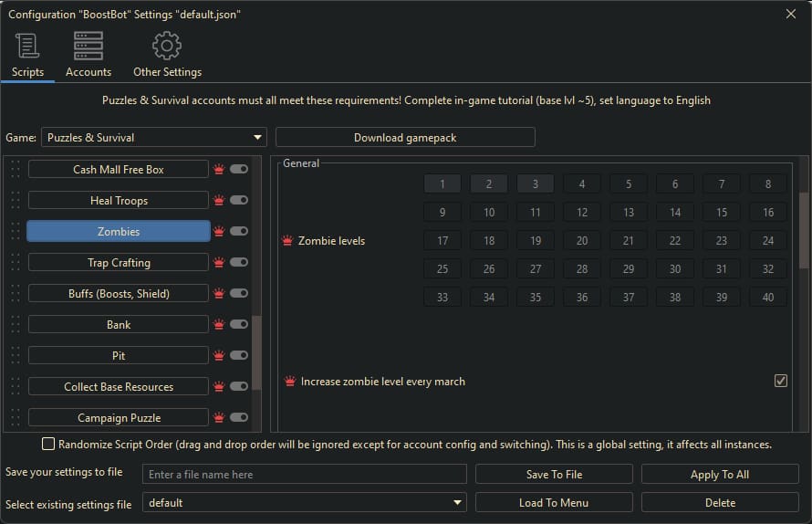The image size is (812, 524).
Task: Click the drag handle of Heal Troops row
Action: click(16, 201)
